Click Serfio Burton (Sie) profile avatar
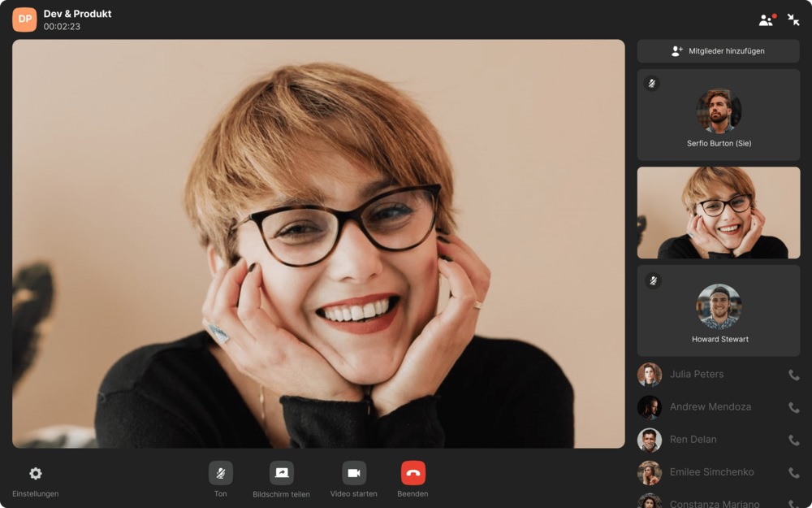 pyautogui.click(x=719, y=111)
